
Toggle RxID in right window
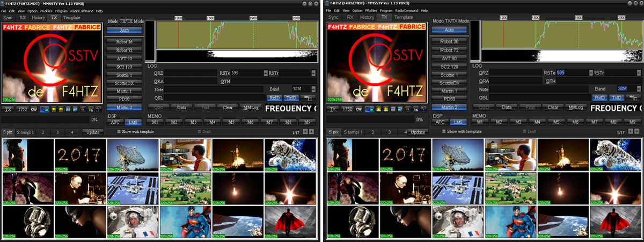click(x=599, y=98)
